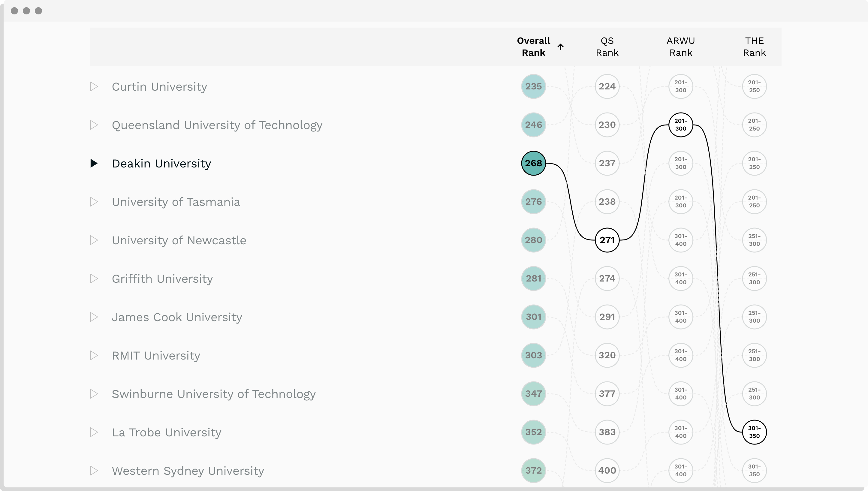
Task: Expand the Curtin University row triangle
Action: tap(94, 87)
